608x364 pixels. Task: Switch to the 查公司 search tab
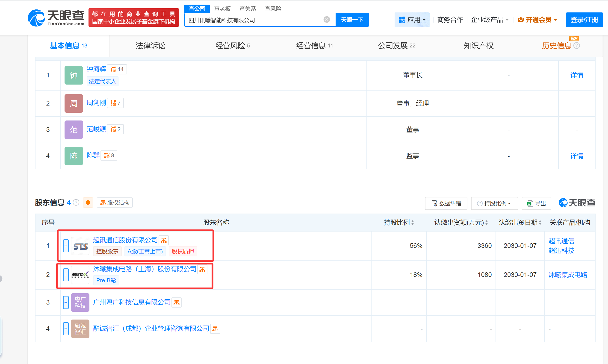[x=197, y=9]
